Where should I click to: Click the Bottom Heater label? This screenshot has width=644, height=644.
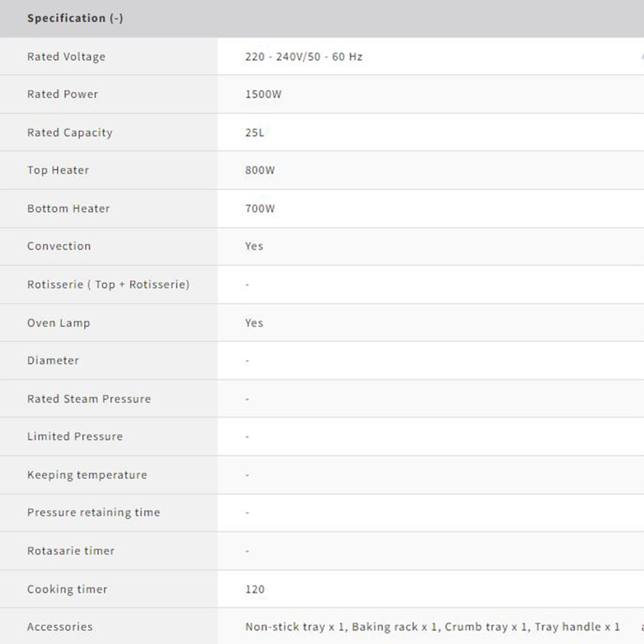69,209
